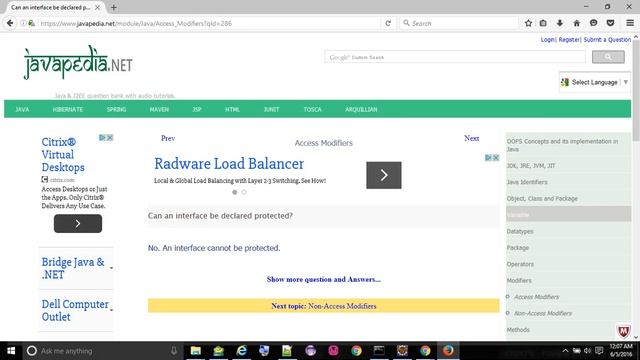This screenshot has width=640, height=360.
Task: Click the Firefox Search box
Action: tap(459, 23)
